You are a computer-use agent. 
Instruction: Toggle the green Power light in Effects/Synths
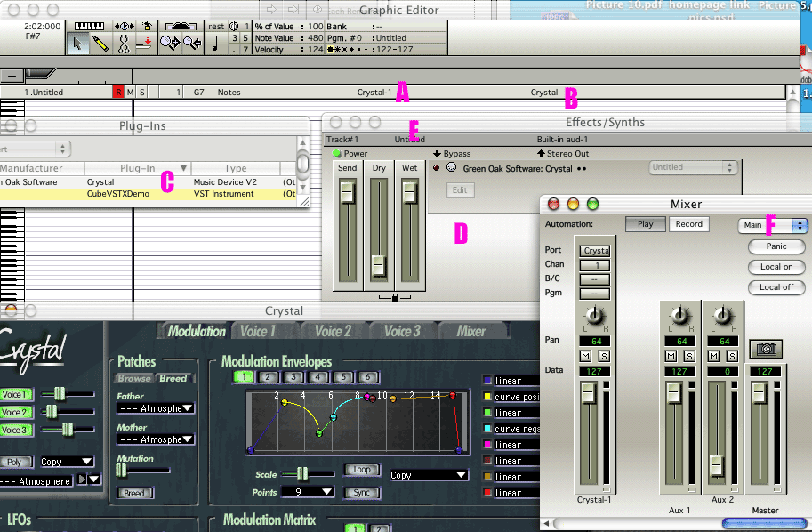tap(336, 153)
